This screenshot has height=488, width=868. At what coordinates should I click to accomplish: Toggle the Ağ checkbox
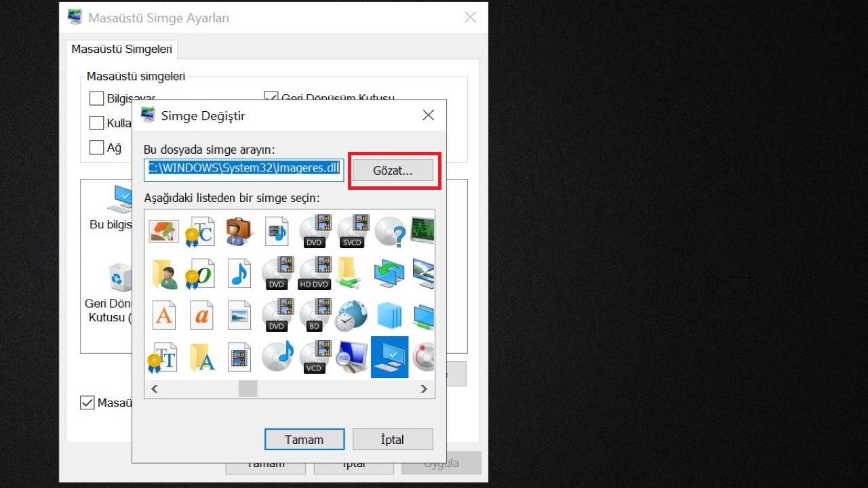click(96, 147)
